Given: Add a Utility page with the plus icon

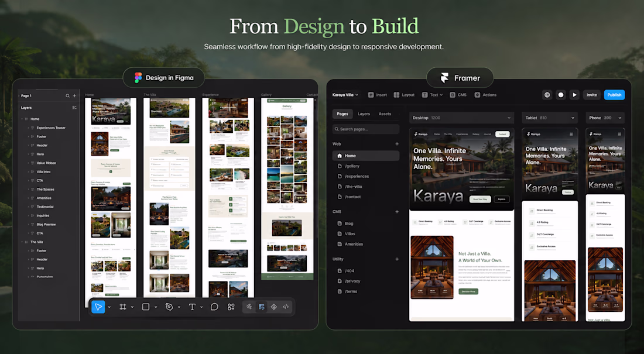Looking at the screenshot, I should tap(397, 259).
